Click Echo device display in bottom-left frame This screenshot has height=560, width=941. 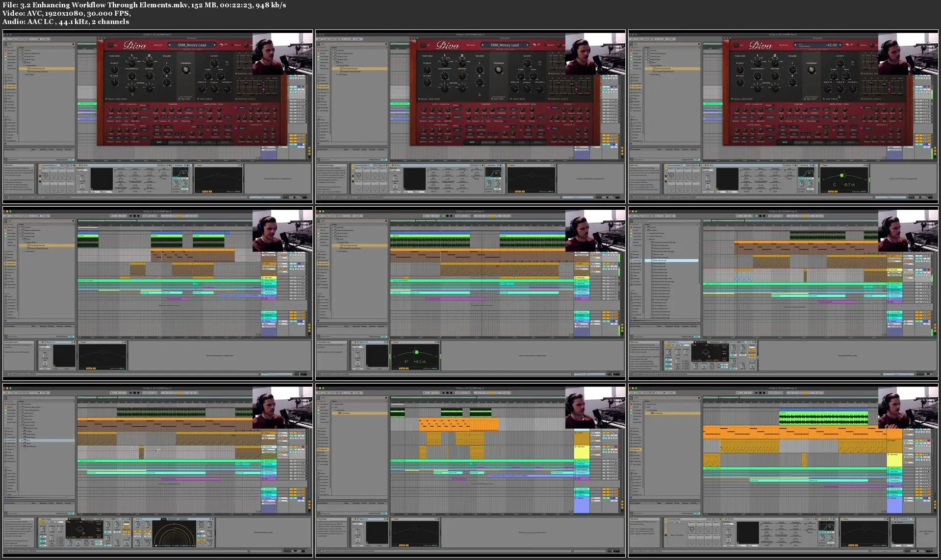(x=175, y=533)
